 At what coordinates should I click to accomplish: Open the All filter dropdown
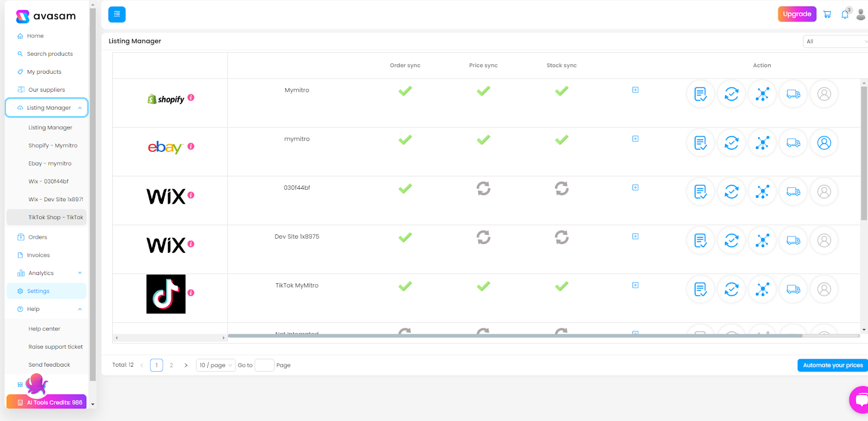(835, 41)
